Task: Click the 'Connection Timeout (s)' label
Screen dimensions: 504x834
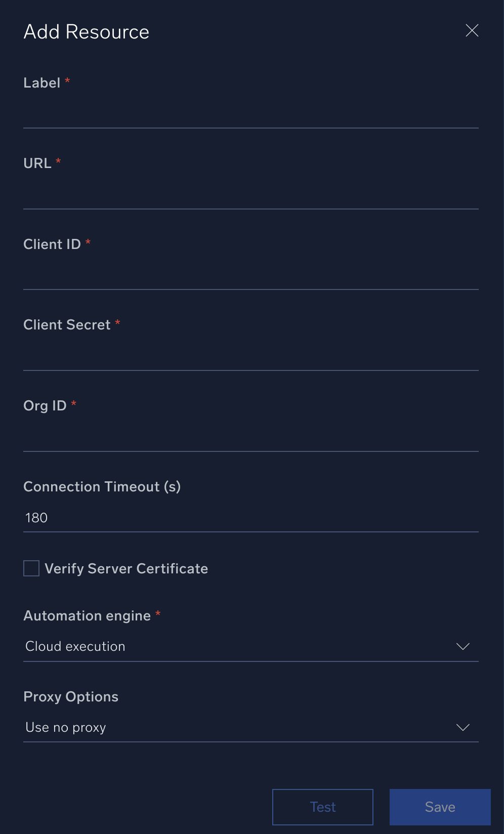Action: pyautogui.click(x=102, y=487)
